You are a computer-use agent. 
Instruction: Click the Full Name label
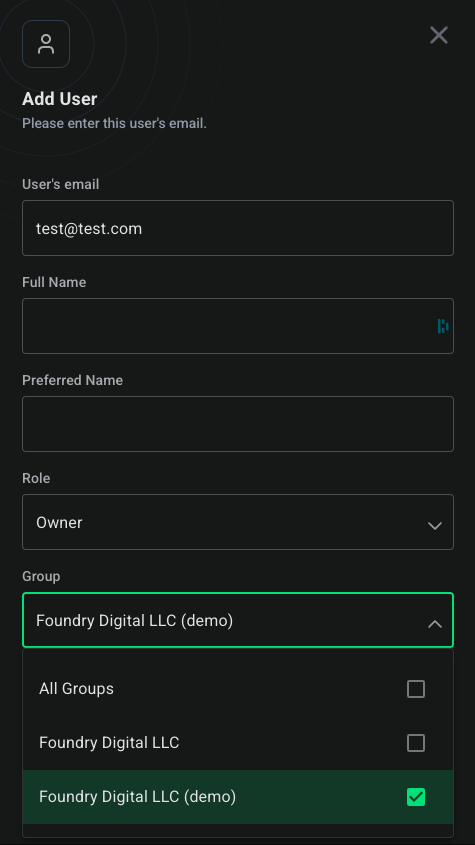tap(54, 282)
